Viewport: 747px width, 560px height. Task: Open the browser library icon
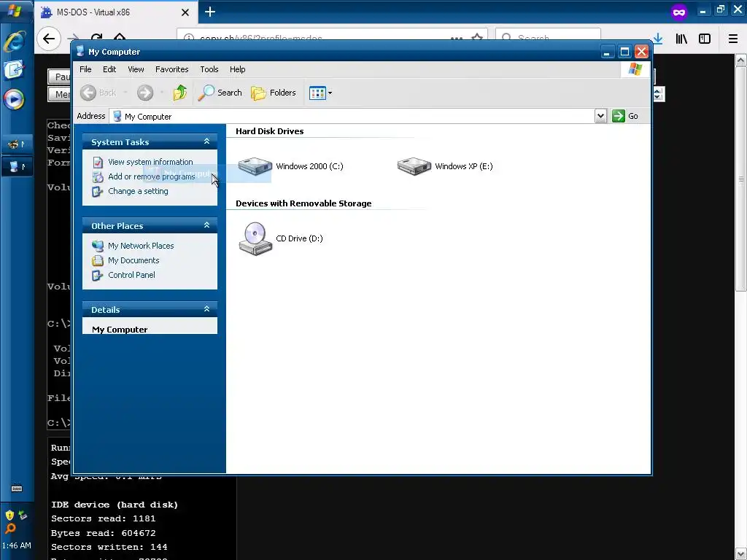click(x=681, y=39)
